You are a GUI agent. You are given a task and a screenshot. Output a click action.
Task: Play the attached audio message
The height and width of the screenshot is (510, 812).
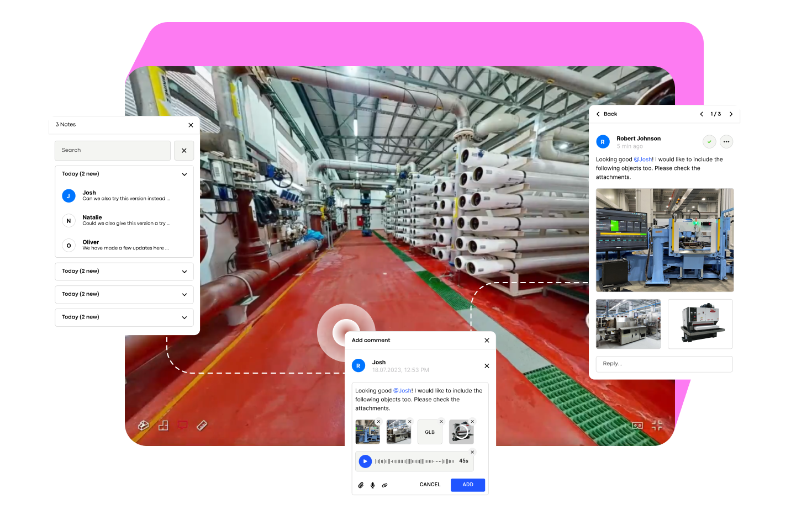365,461
